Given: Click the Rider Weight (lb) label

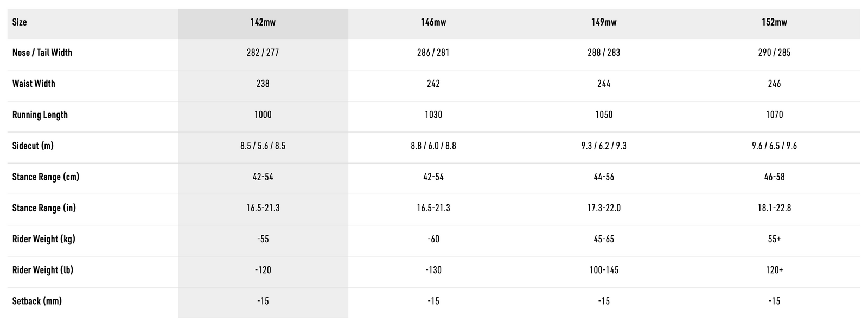Looking at the screenshot, I should click(x=43, y=270).
